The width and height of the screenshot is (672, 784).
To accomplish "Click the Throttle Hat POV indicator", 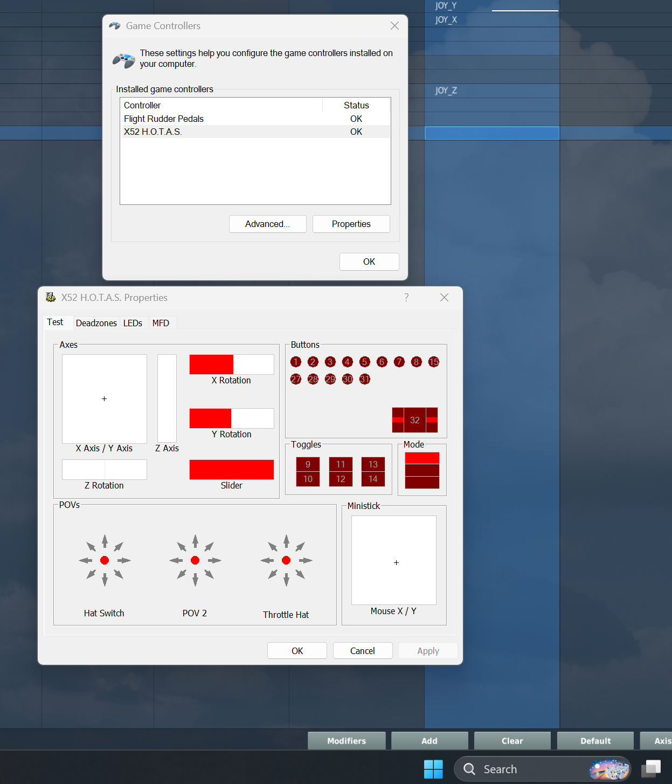I will click(286, 560).
